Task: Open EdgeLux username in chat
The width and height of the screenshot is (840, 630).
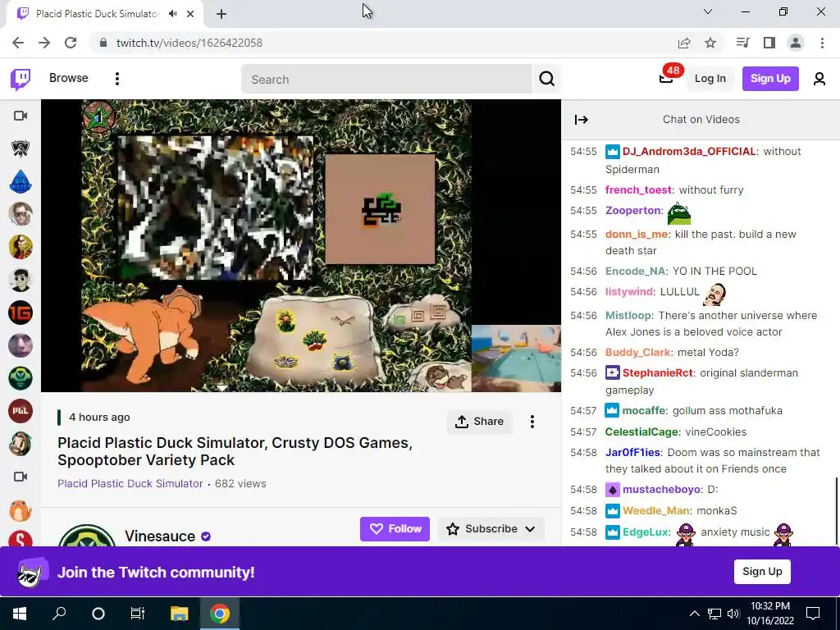Action: 646,532
